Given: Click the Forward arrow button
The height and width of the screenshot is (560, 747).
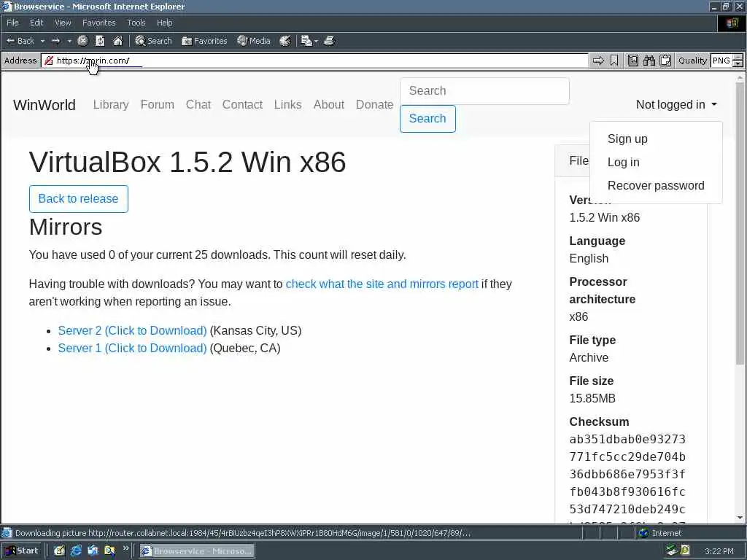Looking at the screenshot, I should (55, 41).
